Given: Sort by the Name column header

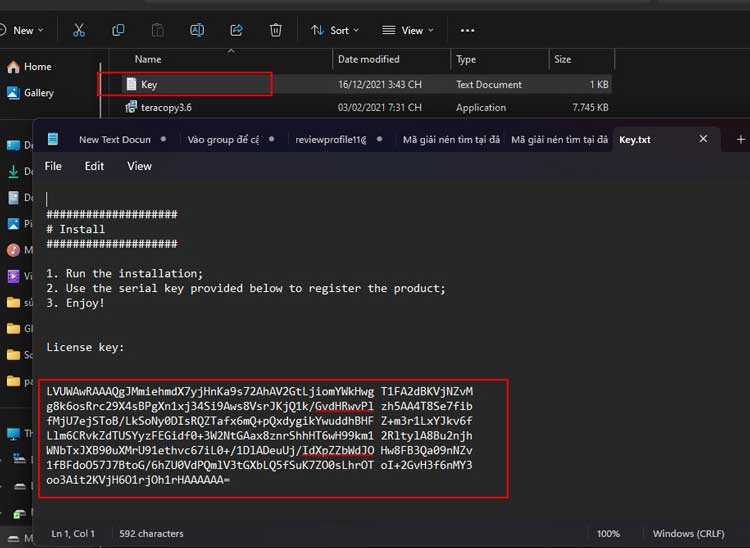Looking at the screenshot, I should [x=148, y=59].
